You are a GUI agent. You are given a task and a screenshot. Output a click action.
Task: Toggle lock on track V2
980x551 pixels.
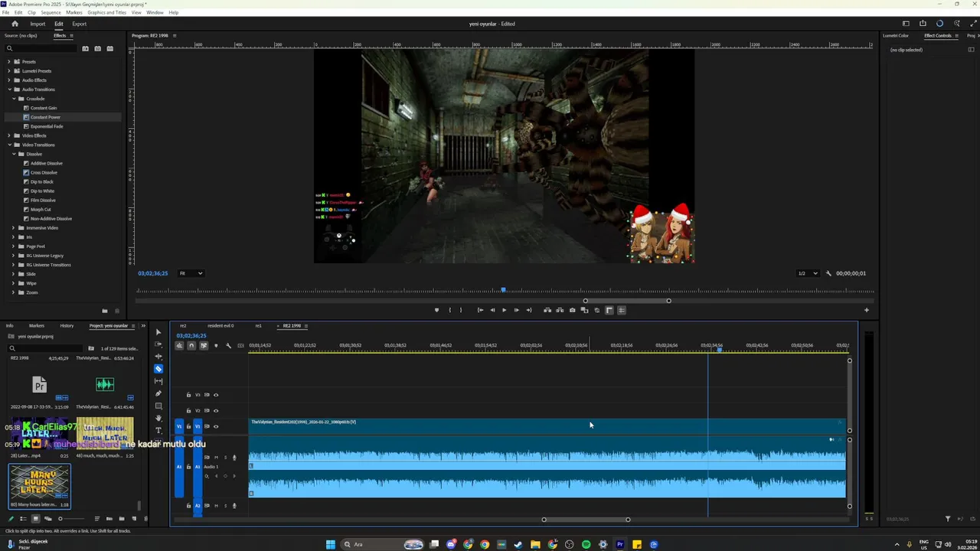tap(188, 411)
